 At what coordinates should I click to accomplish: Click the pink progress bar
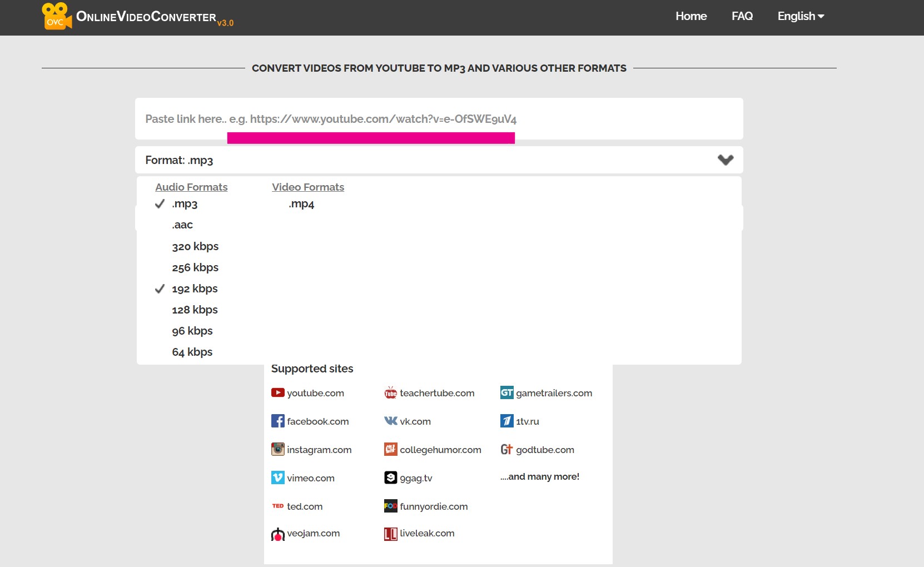tap(371, 138)
